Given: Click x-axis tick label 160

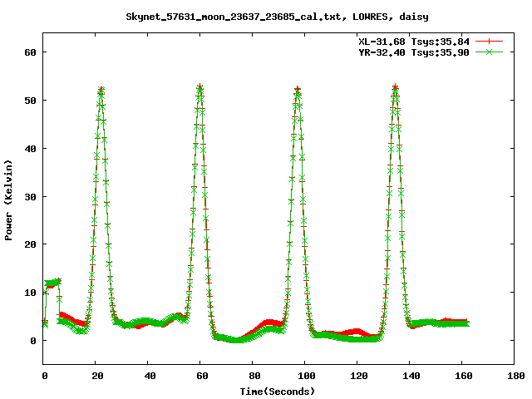Looking at the screenshot, I should (464, 376).
